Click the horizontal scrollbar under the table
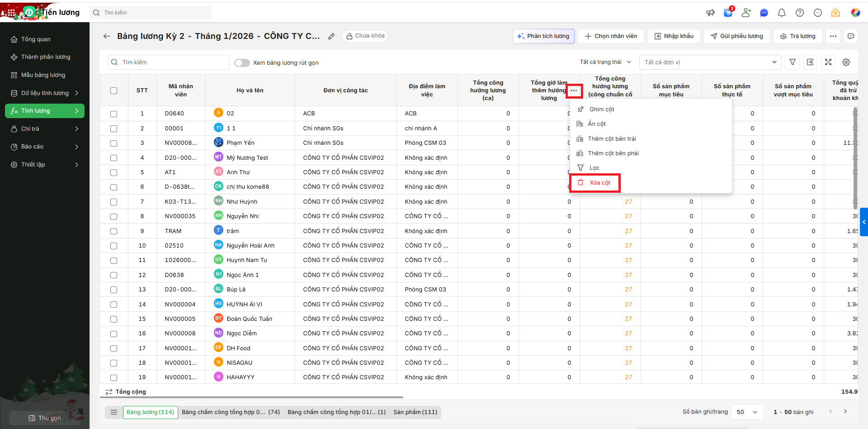The height and width of the screenshot is (429, 868). tap(251, 397)
